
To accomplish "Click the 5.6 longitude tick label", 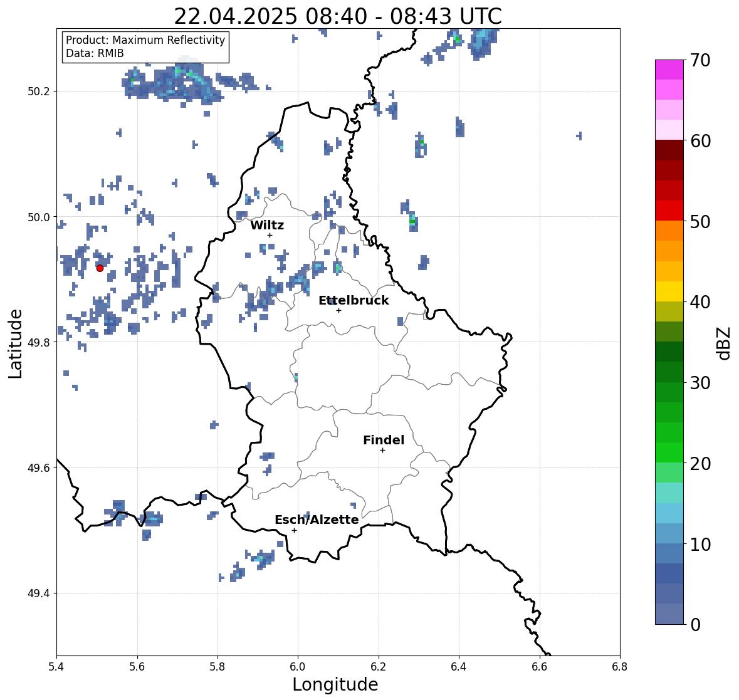I will click(137, 666).
